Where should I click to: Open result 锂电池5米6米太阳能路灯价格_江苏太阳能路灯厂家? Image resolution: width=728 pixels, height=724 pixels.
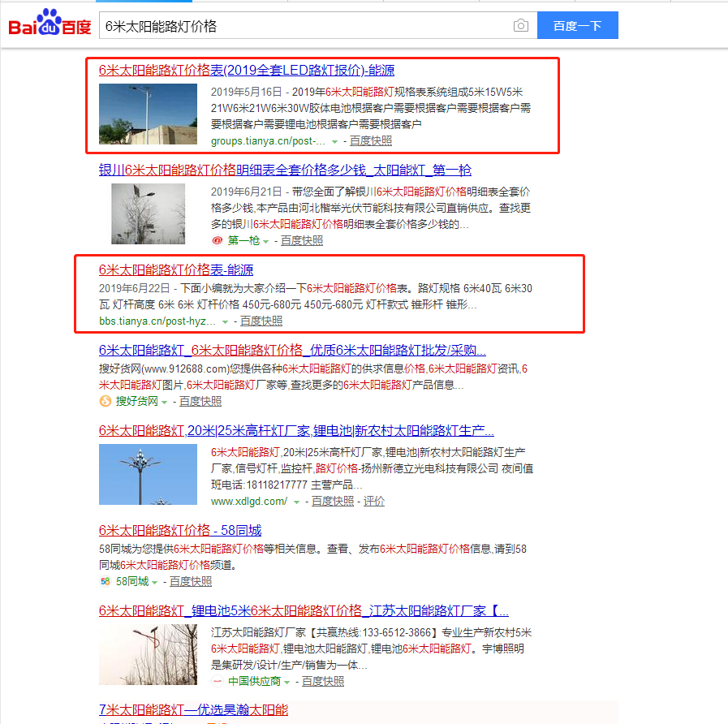click(304, 610)
